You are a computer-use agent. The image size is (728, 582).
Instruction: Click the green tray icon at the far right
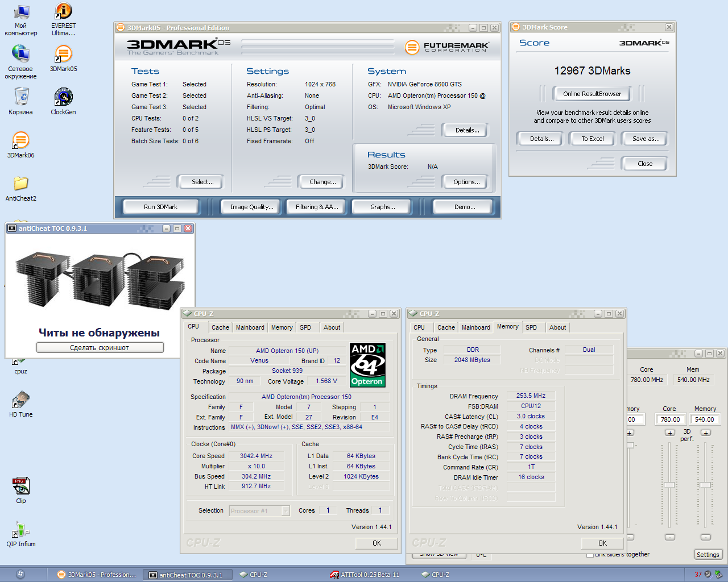coord(718,575)
